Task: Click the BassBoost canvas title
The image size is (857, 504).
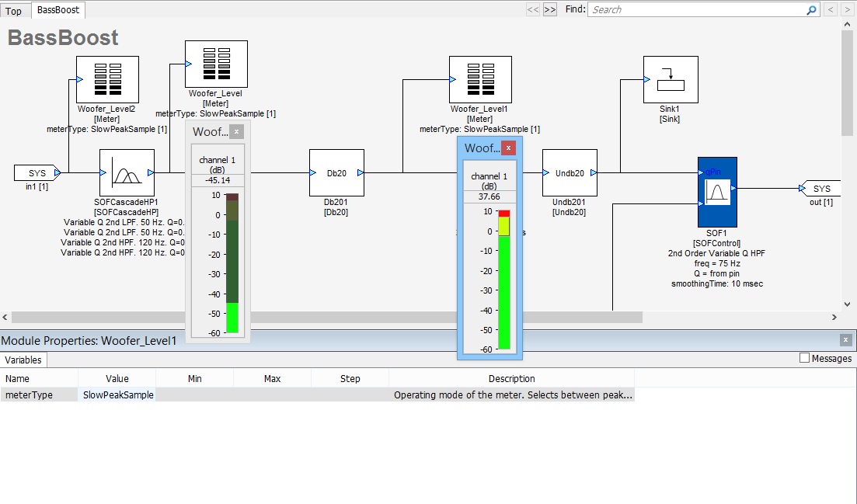Action: (63, 38)
